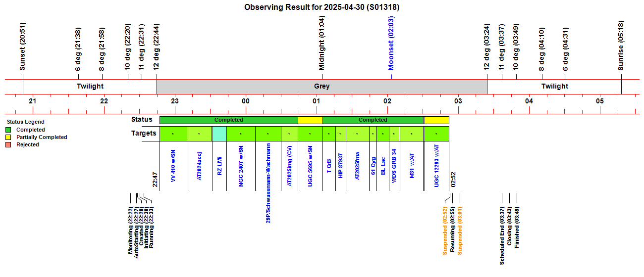Select the 8 deg (04:10) marker

(x=541, y=49)
